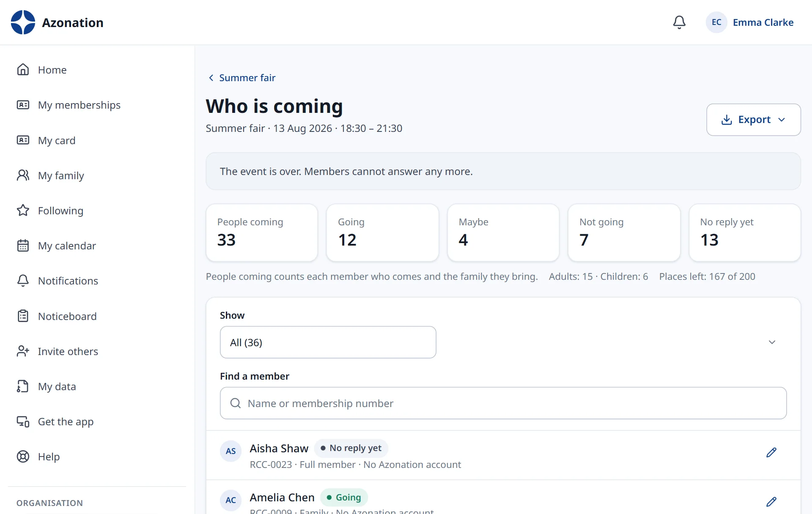Open My calendar page
812x514 pixels.
tap(67, 246)
